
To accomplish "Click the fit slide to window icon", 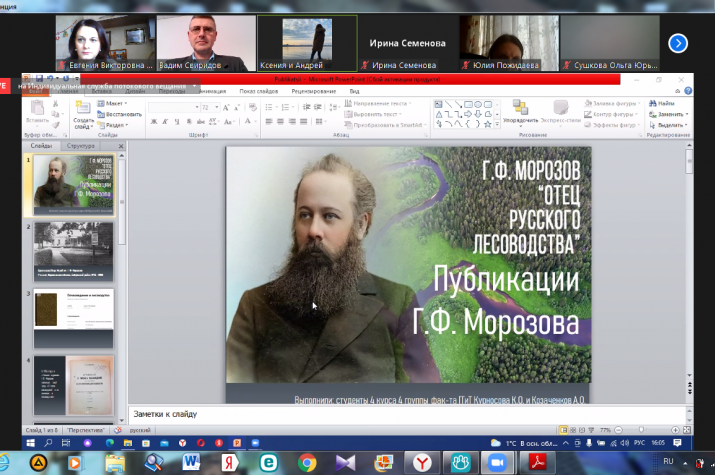I will point(687,430).
